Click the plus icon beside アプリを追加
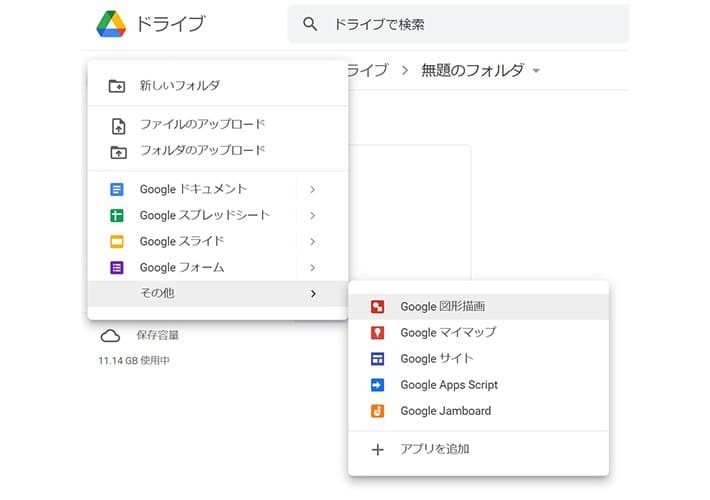710x500 pixels. (377, 450)
